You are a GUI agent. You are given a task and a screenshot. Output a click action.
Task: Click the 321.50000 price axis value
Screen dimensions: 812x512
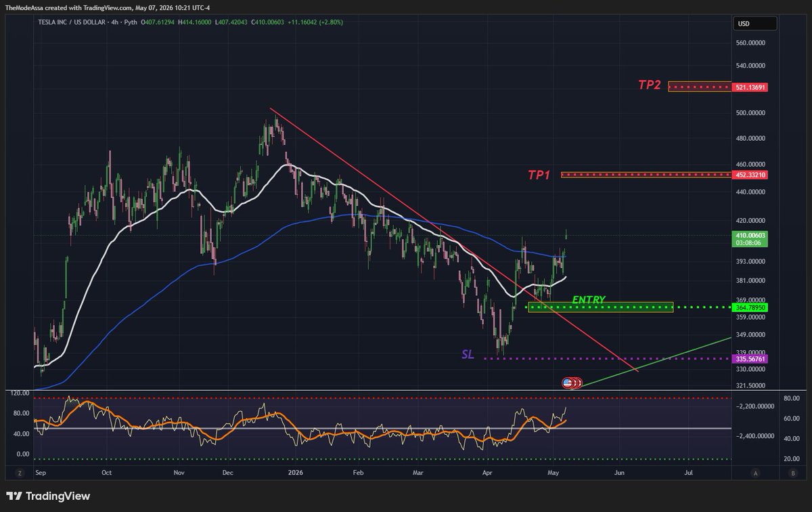[751, 385]
